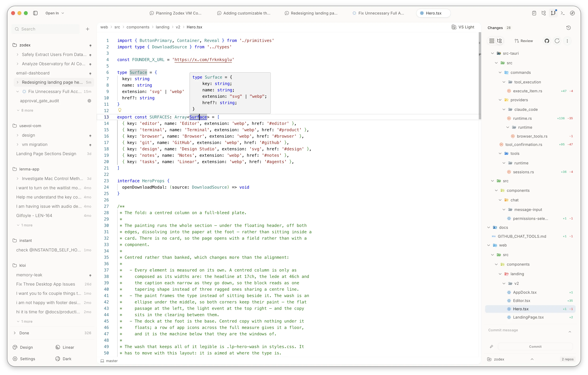Collapse the commands folder
This screenshot has width=588, height=375.
[x=500, y=72]
